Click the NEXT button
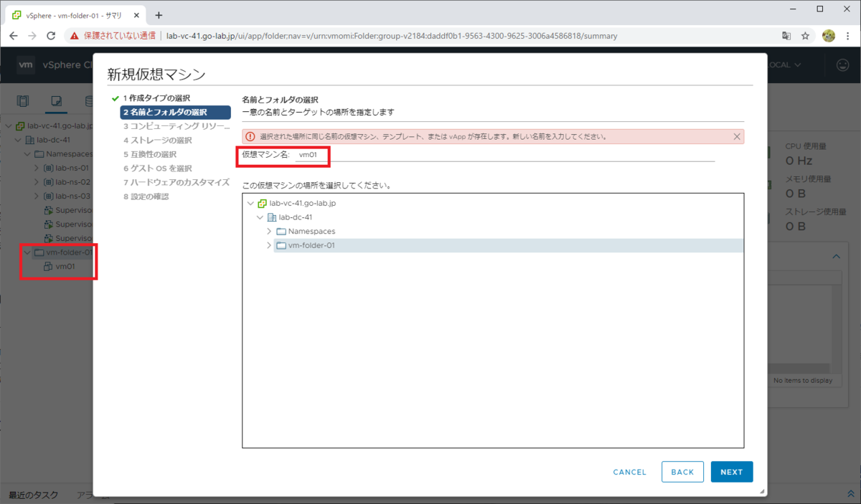Viewport: 861px width, 504px height. tap(731, 472)
